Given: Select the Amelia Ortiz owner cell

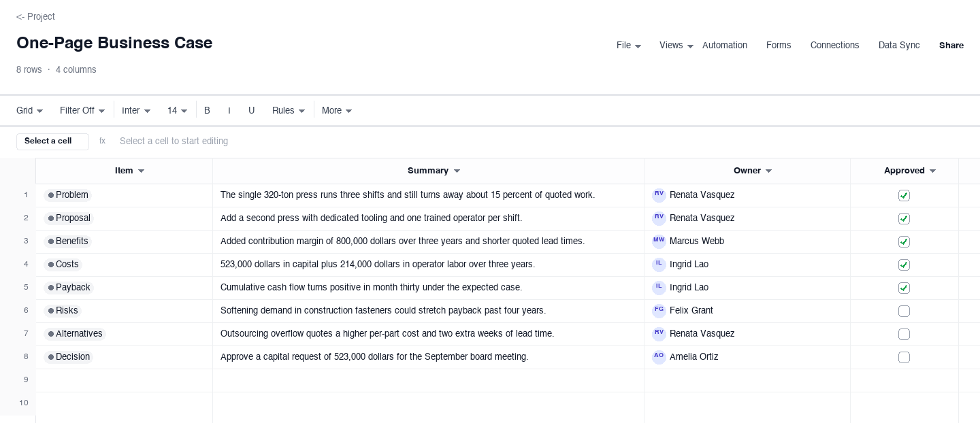Looking at the screenshot, I should pyautogui.click(x=747, y=357).
